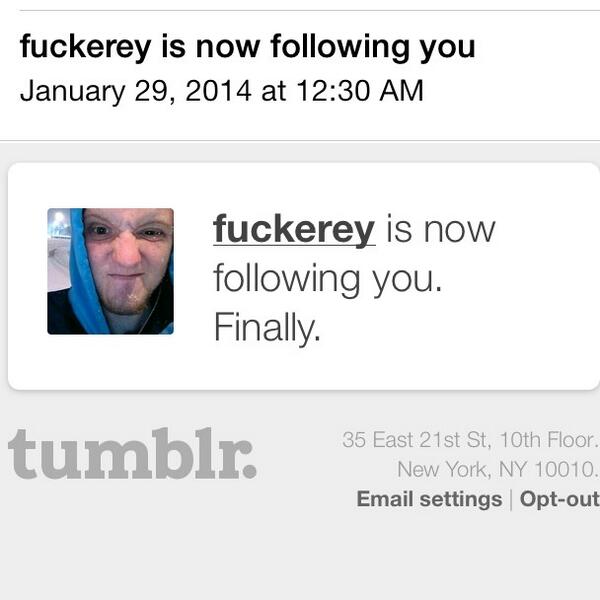The image size is (600, 600).
Task: Click the Opt-out link
Action: pyautogui.click(x=559, y=499)
